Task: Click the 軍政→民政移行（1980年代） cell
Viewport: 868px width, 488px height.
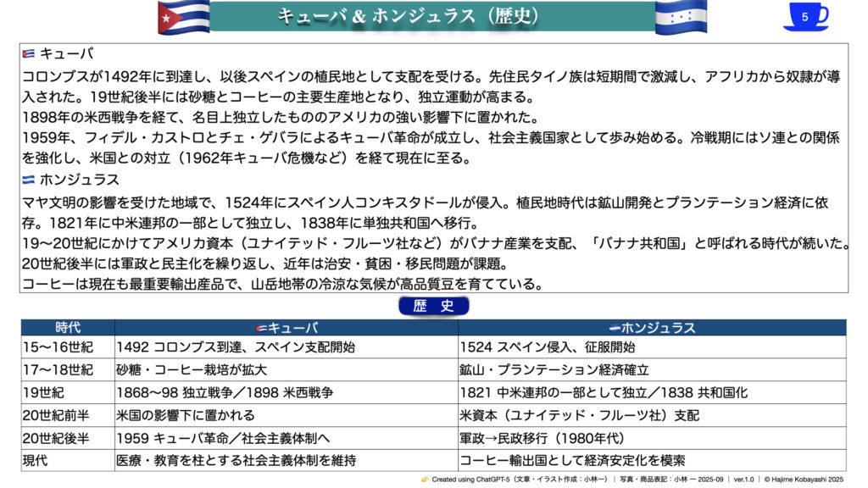Action: [542, 438]
